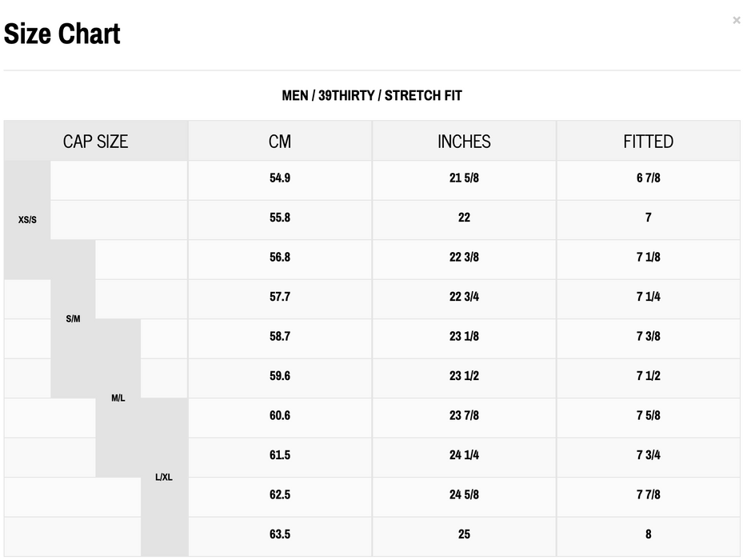Select the 56.8 cm measurement
Screen dimensions: 743x560
(280, 257)
